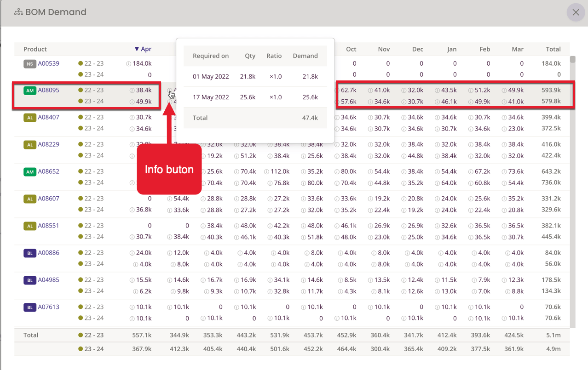Click the AM badge beside A08652
Image resolution: width=588 pixels, height=370 pixels.
(x=30, y=172)
